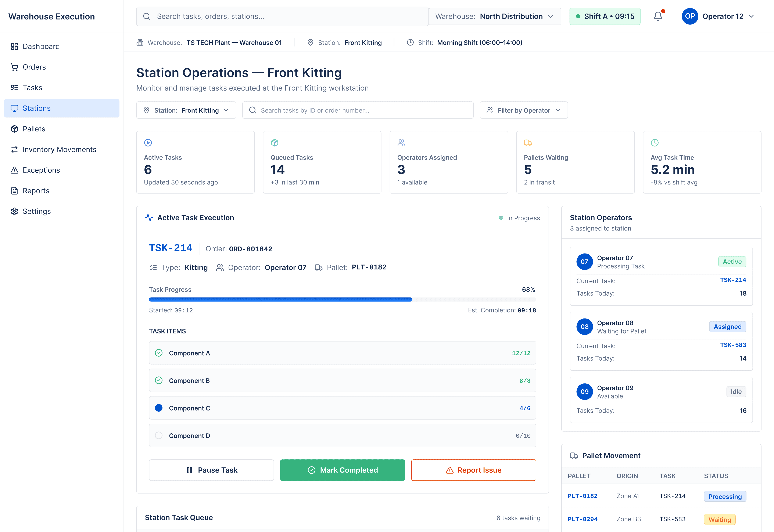Click the search tasks by ID field

pyautogui.click(x=357, y=110)
